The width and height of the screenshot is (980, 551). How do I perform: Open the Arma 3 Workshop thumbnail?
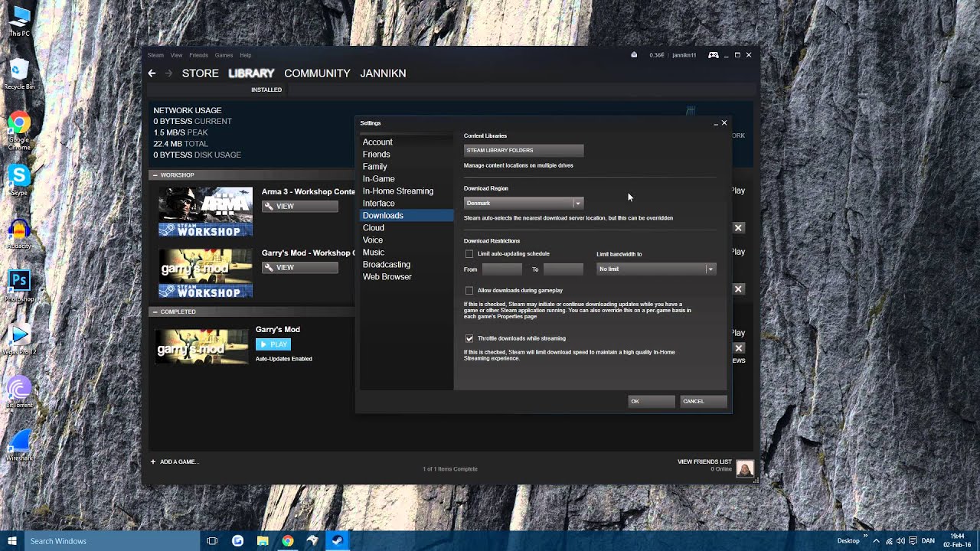click(205, 212)
